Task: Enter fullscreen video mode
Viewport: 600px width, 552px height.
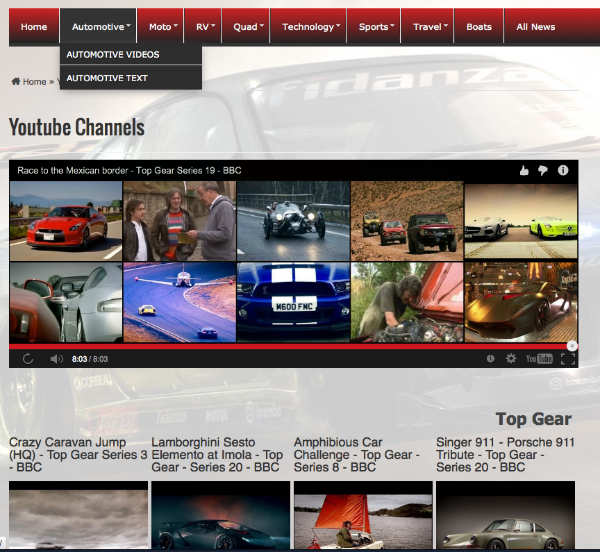Action: point(568,359)
